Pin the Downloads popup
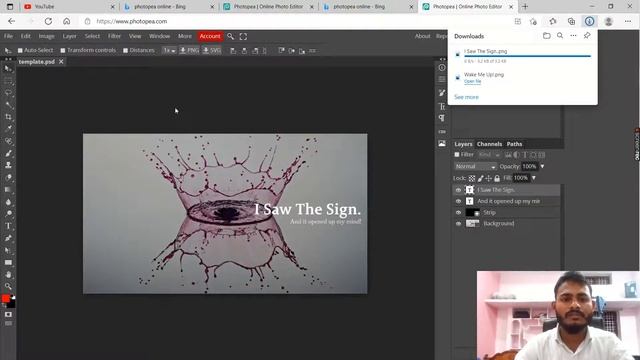 click(x=587, y=36)
